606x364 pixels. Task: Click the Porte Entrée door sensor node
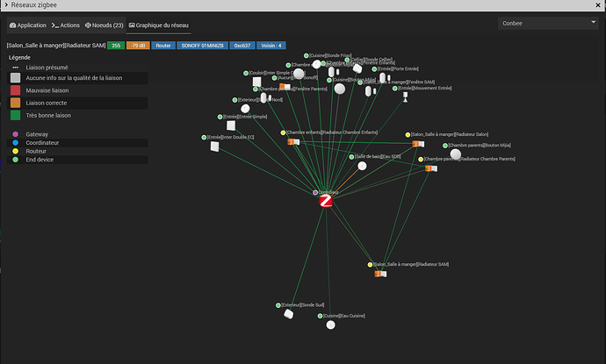[384, 77]
